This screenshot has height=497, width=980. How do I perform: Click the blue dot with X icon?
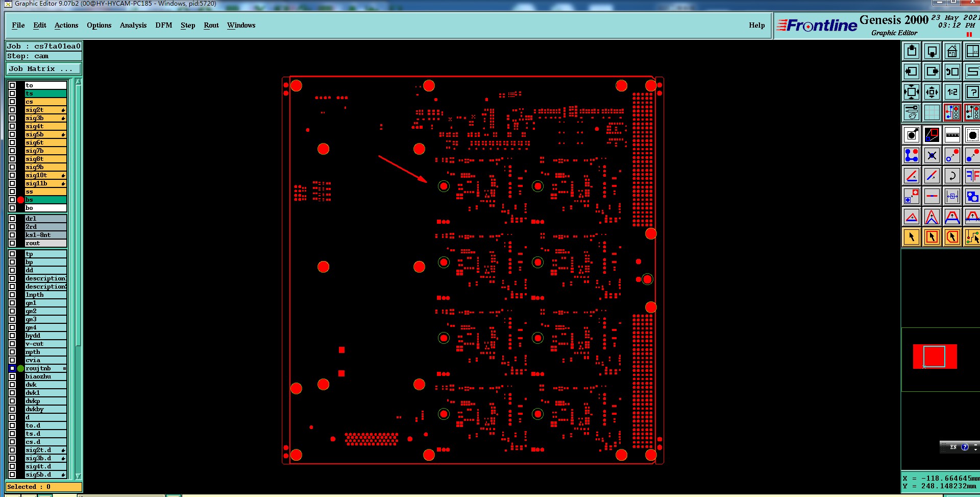[932, 155]
